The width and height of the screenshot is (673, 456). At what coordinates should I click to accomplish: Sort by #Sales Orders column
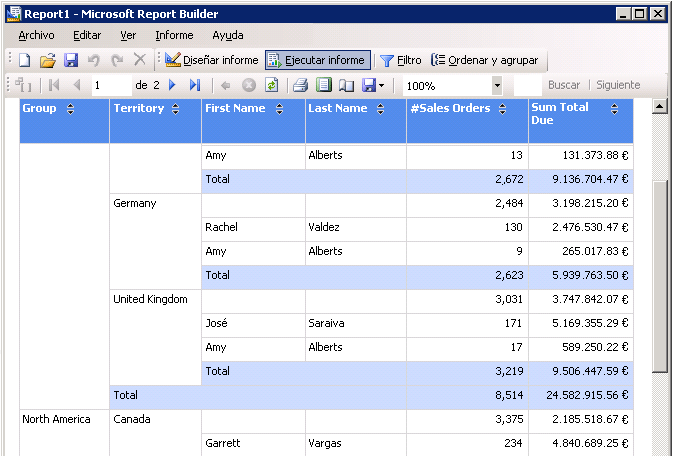[500, 109]
